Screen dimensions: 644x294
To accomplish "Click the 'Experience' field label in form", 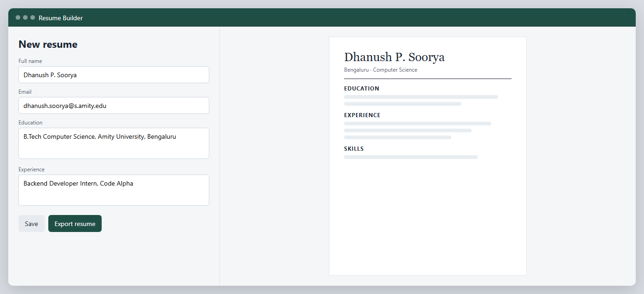I will pyautogui.click(x=31, y=170).
